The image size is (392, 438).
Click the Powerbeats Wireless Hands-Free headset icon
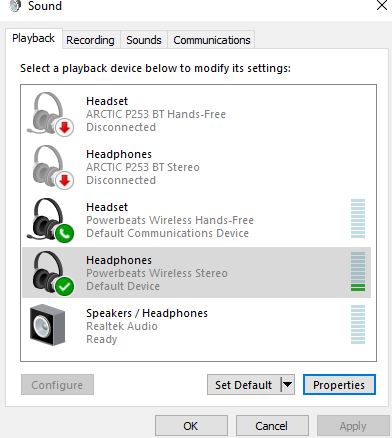50,220
